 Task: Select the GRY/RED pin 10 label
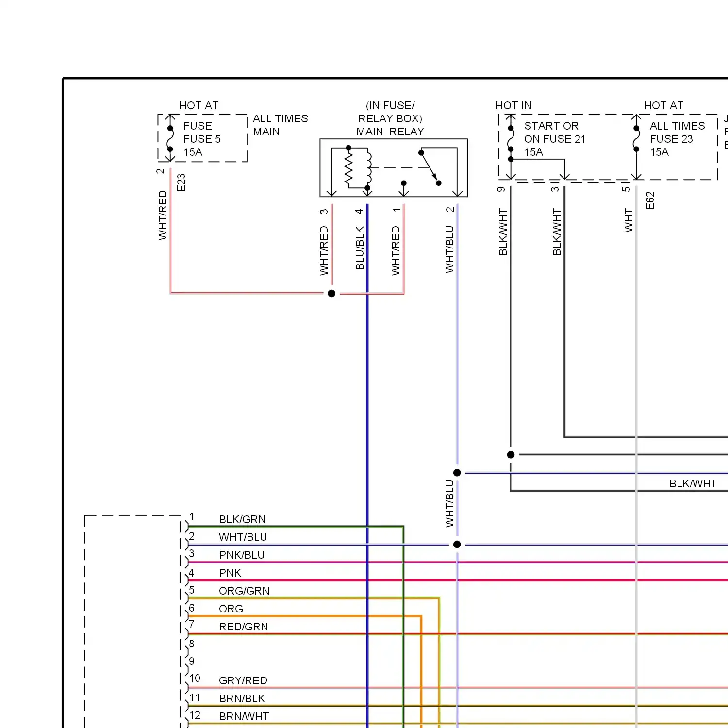243,680
